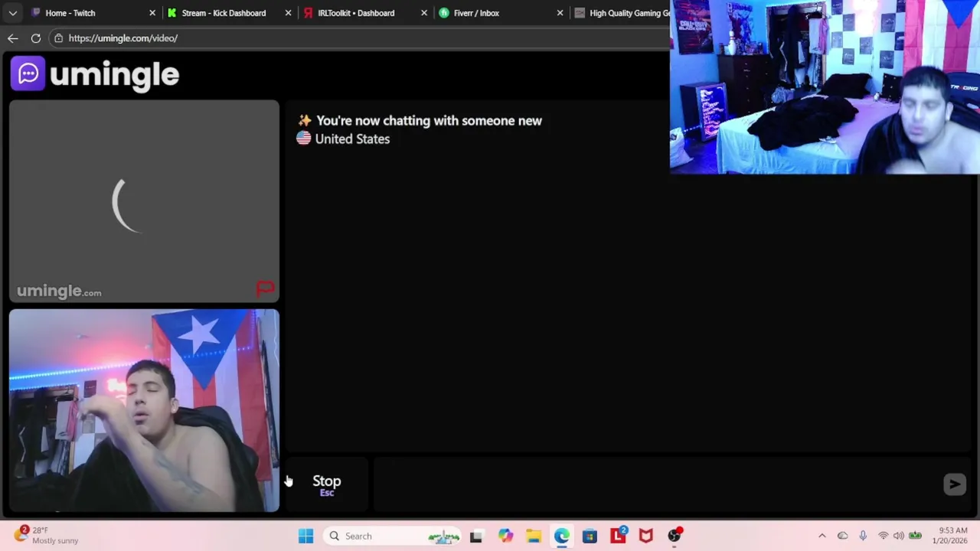Image resolution: width=980 pixels, height=551 pixels.
Task: Go back with the browser back arrow
Action: pyautogui.click(x=13, y=37)
